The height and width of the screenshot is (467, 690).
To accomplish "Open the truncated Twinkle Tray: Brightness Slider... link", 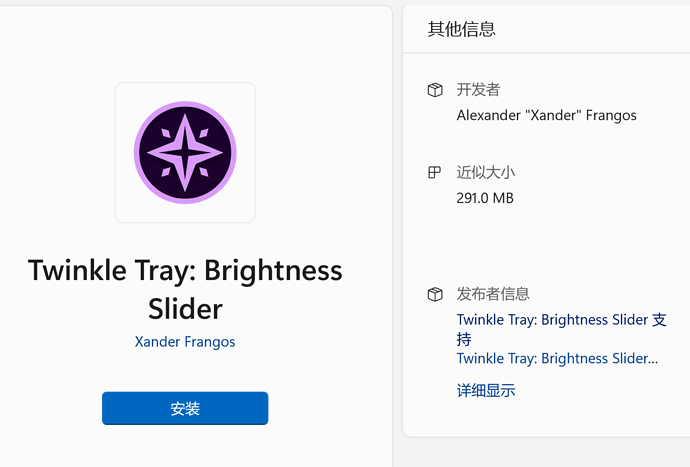I will click(x=557, y=358).
